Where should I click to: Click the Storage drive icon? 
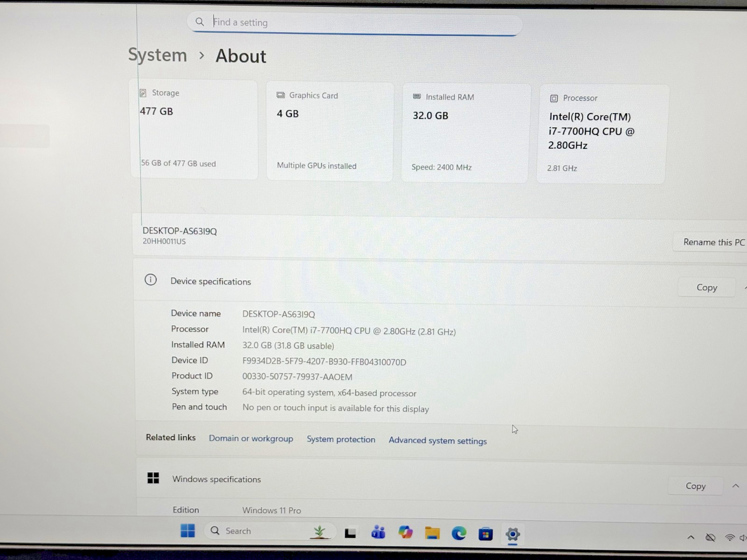point(143,93)
